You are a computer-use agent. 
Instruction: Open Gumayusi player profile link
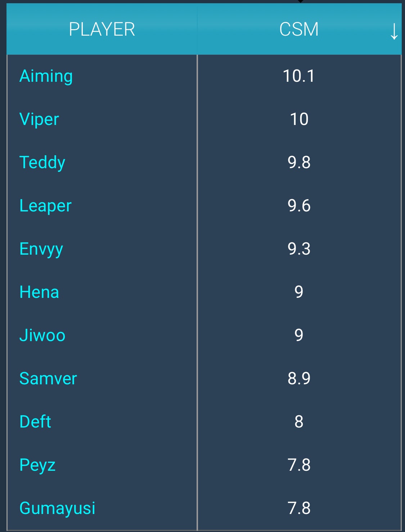click(x=58, y=509)
